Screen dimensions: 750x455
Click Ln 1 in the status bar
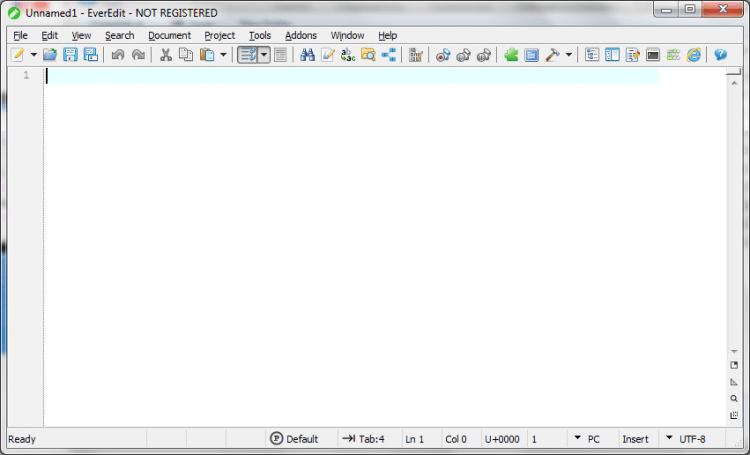pyautogui.click(x=414, y=439)
